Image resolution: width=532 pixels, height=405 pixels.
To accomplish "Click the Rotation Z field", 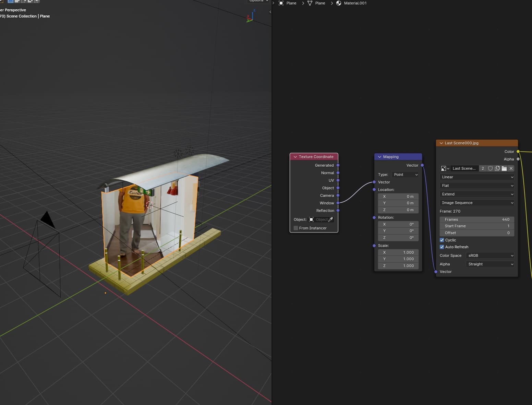I will click(398, 238).
